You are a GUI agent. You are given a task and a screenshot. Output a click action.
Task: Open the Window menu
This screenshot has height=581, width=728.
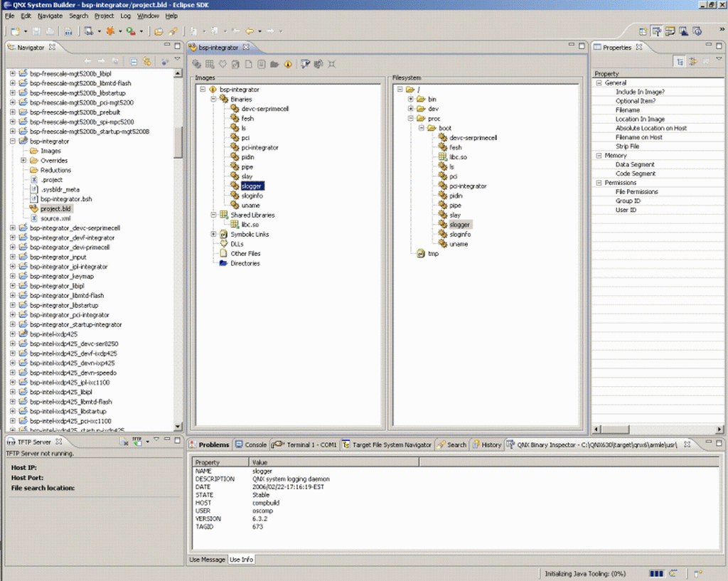click(148, 16)
